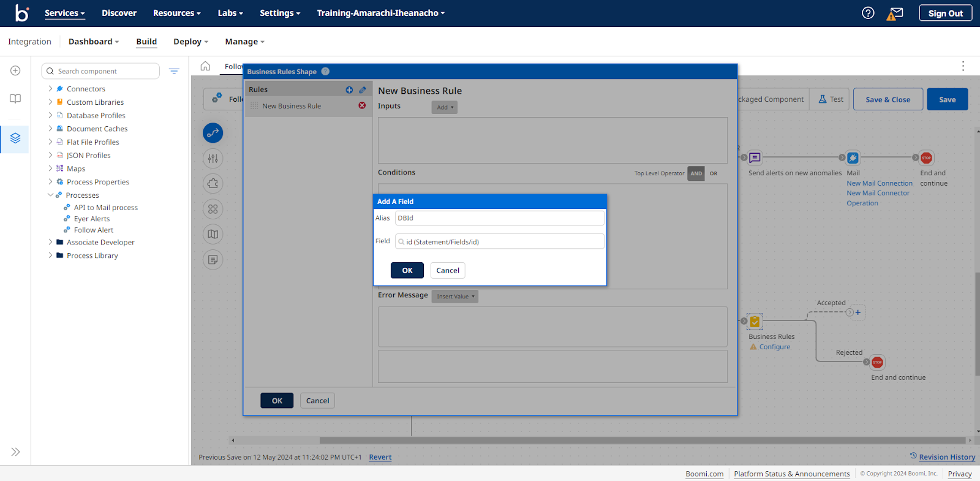The image size is (980, 481).
Task: Click the Rejected stop shape on canvas
Action: click(877, 362)
